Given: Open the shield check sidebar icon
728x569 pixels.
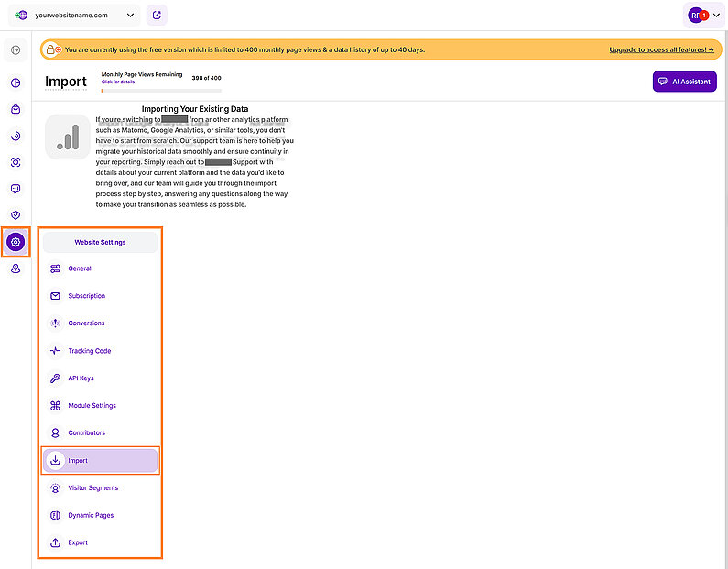Looking at the screenshot, I should tap(16, 215).
